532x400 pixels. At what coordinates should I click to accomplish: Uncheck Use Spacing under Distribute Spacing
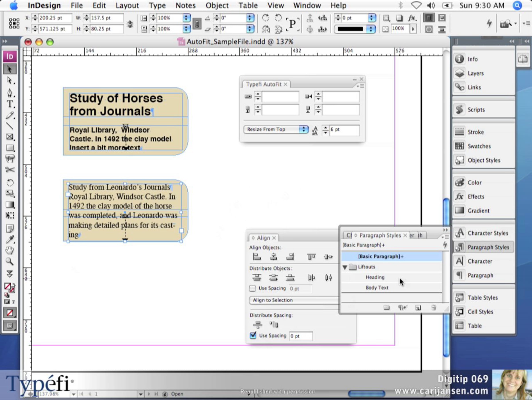tap(253, 335)
